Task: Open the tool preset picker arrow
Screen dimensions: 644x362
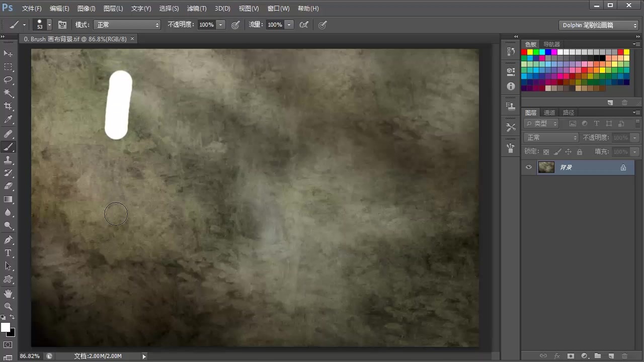Action: [24, 25]
